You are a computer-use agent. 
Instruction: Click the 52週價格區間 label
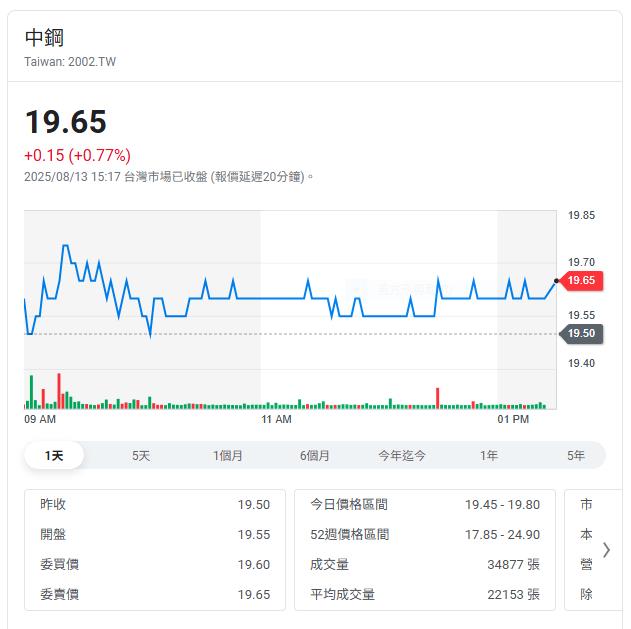coord(350,534)
